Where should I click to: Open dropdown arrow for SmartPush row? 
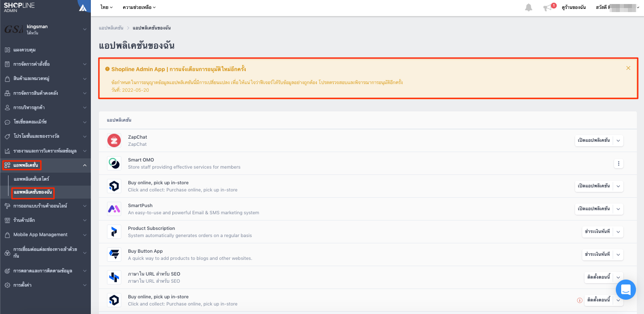tap(618, 209)
